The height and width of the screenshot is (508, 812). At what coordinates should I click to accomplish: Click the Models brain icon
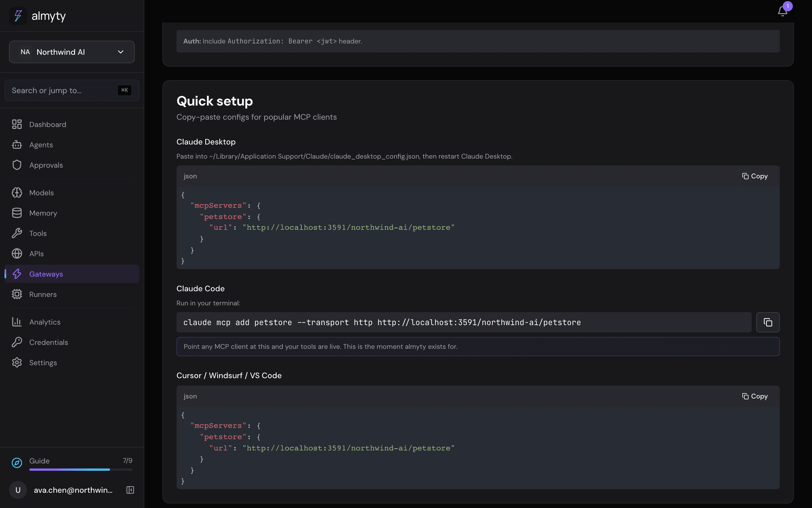coord(17,192)
